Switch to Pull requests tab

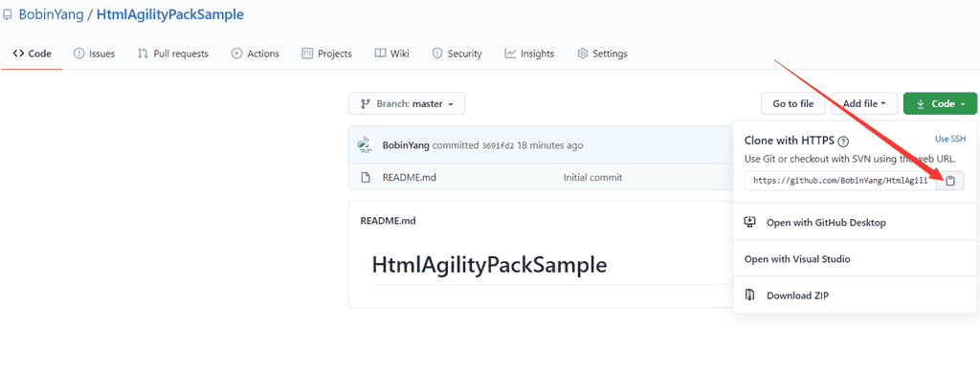(x=173, y=54)
